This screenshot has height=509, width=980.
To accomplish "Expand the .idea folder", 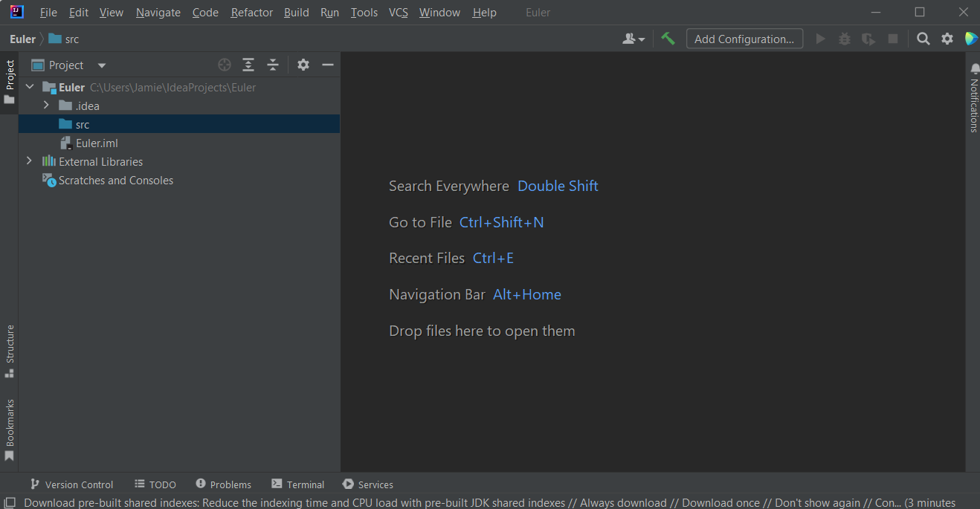I will tap(46, 106).
